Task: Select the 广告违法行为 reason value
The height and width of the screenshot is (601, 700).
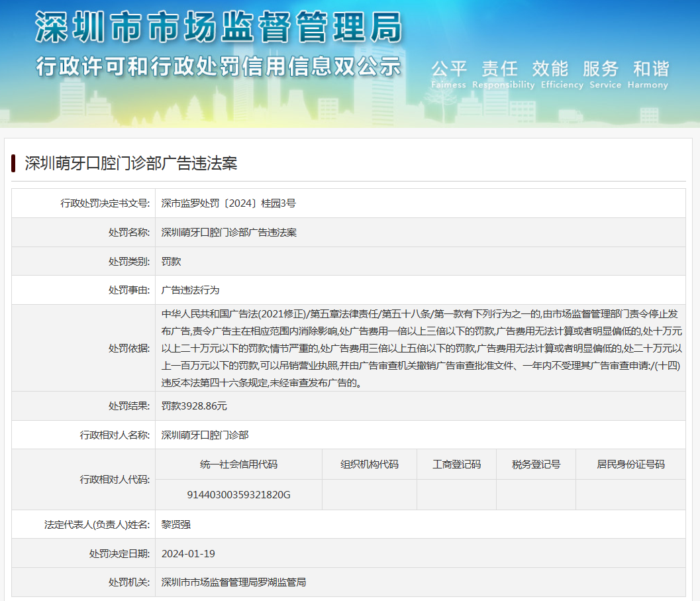Action: (x=190, y=290)
